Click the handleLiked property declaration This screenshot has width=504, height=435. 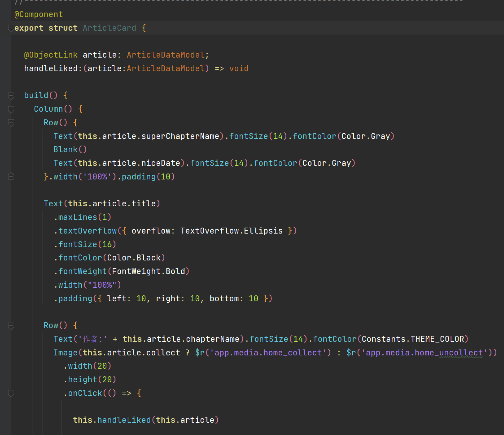pyautogui.click(x=136, y=68)
